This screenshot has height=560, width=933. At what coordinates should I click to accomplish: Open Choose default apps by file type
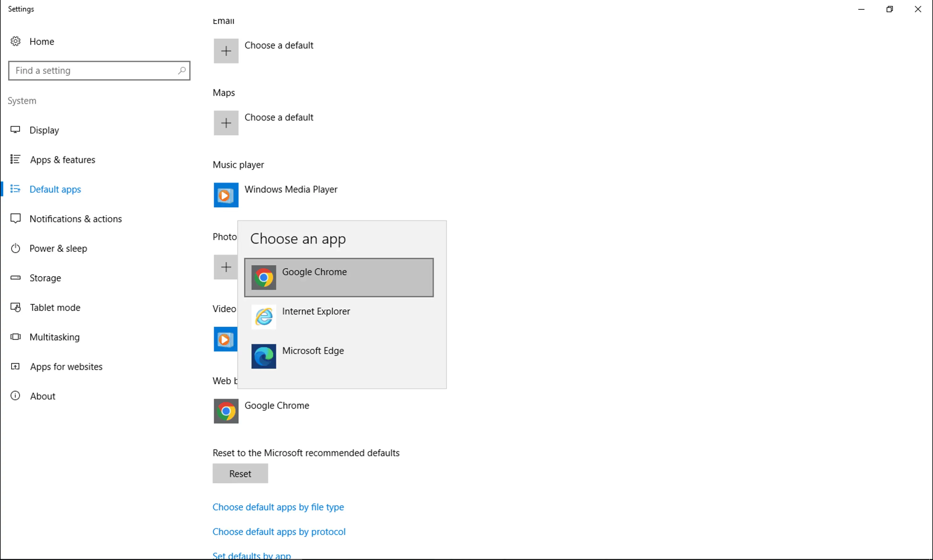[278, 507]
